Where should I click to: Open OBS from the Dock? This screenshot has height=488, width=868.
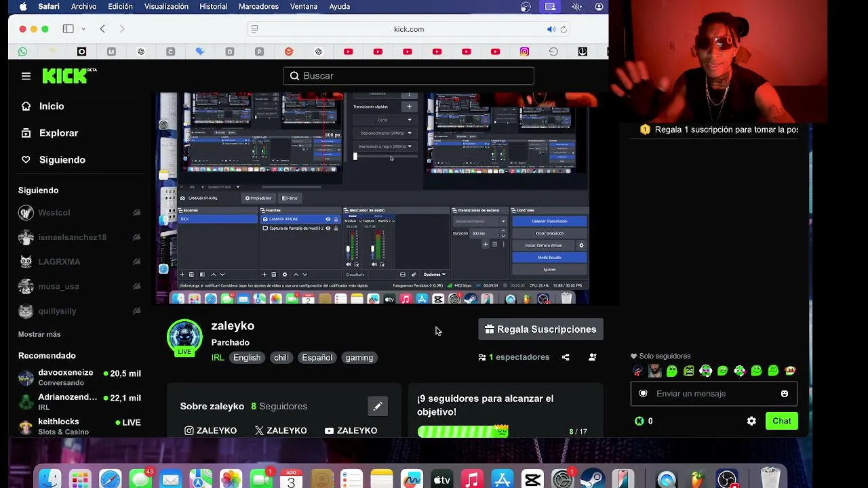coord(728,479)
